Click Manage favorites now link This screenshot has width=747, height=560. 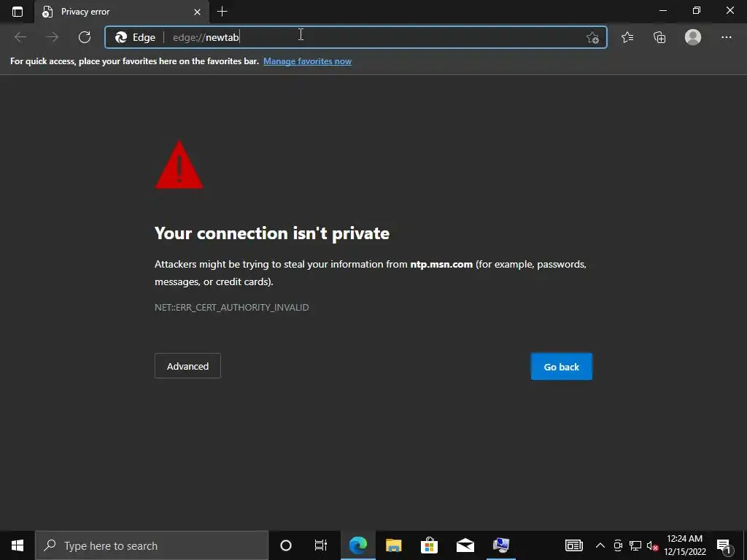click(307, 61)
